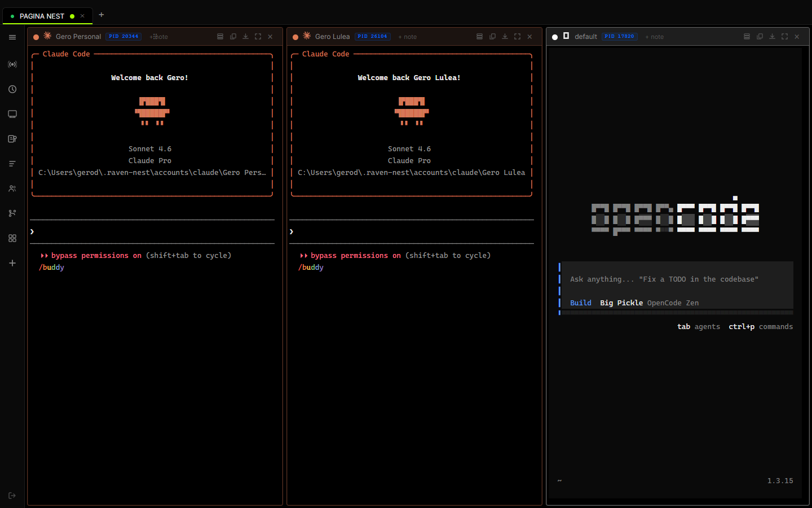
Task: Click the plus to open a new tab
Action: click(x=101, y=15)
